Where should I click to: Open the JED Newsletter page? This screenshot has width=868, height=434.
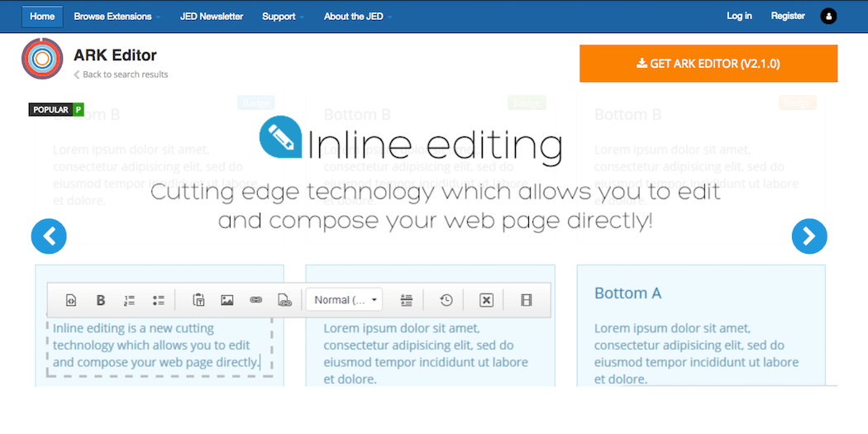coord(212,17)
